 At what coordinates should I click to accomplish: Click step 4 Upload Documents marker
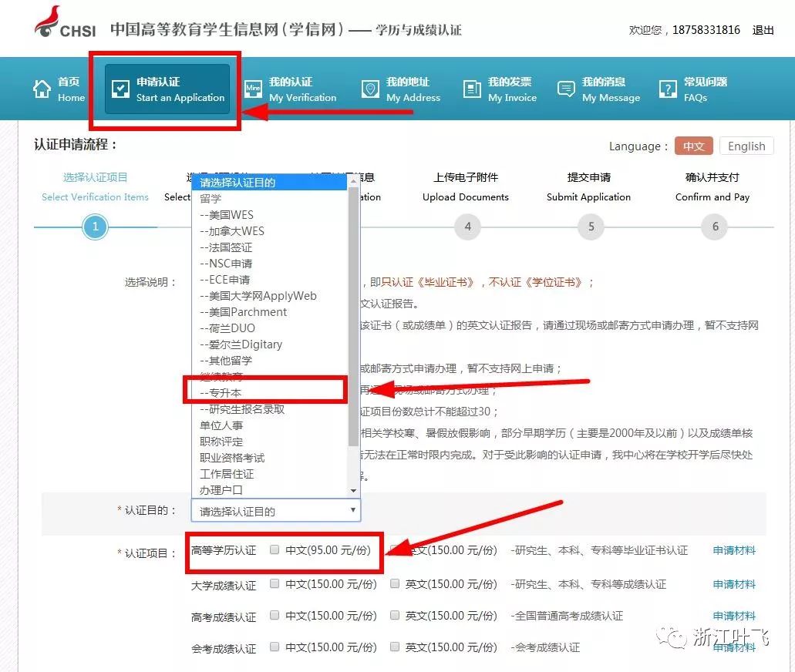pos(467,227)
